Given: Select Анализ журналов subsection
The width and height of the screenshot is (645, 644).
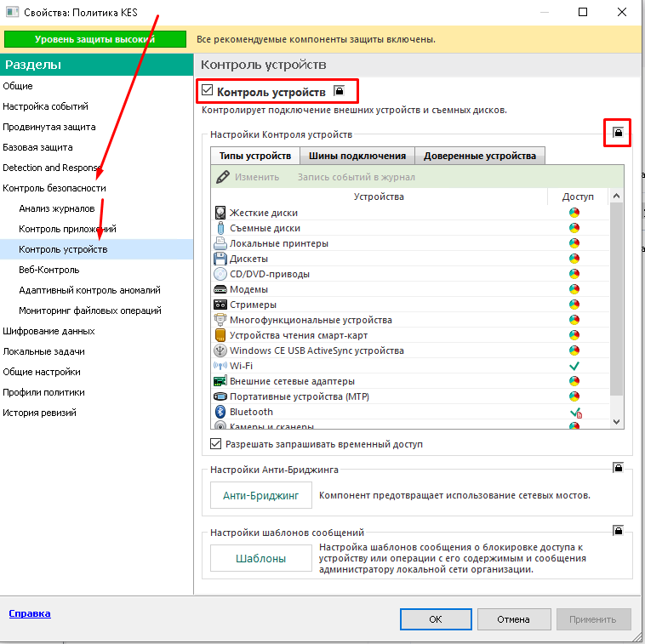Looking at the screenshot, I should click(x=97, y=208).
